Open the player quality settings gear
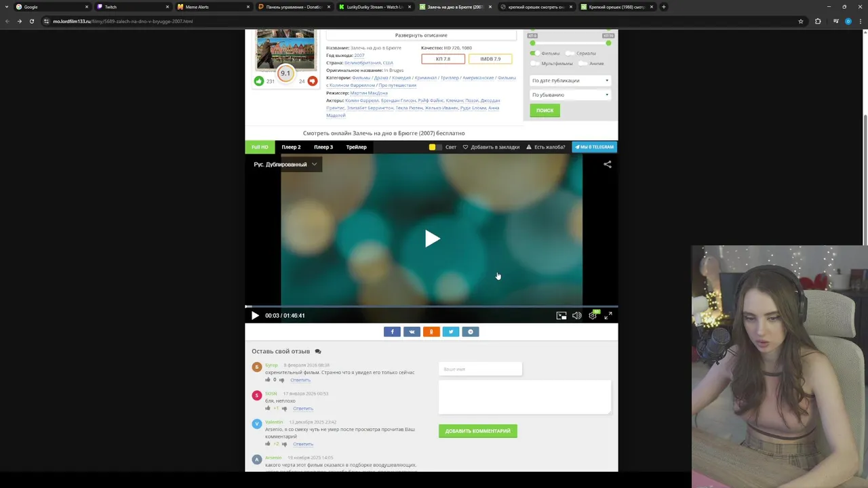 pos(593,315)
